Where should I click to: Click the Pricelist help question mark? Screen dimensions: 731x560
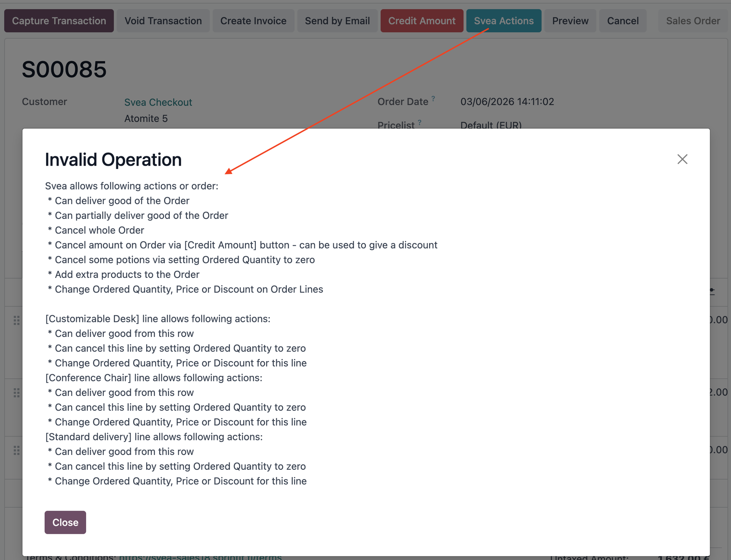tap(420, 123)
